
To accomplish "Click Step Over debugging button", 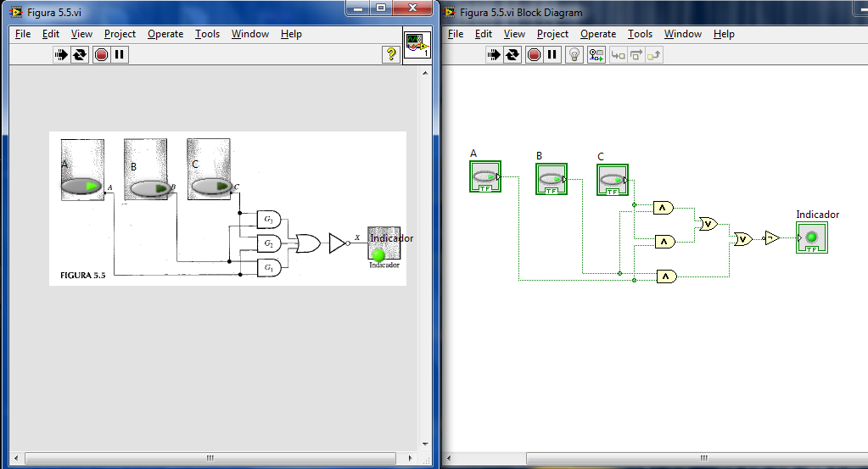I will pyautogui.click(x=636, y=55).
